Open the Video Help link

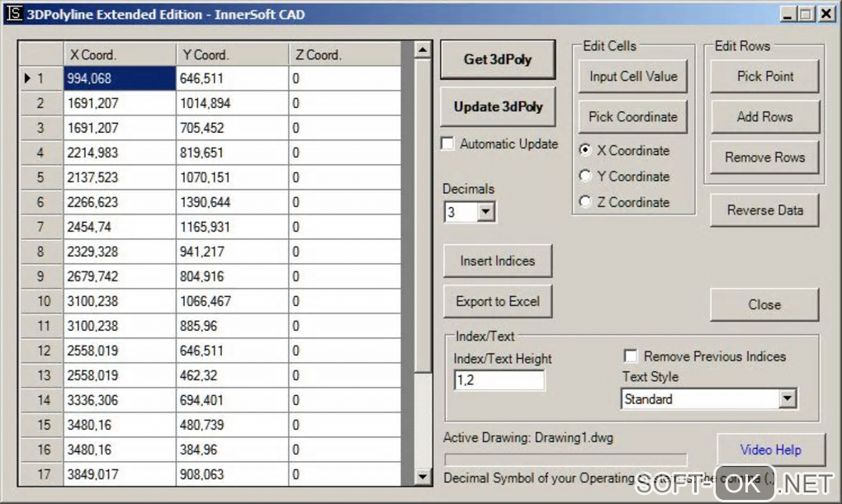(770, 450)
